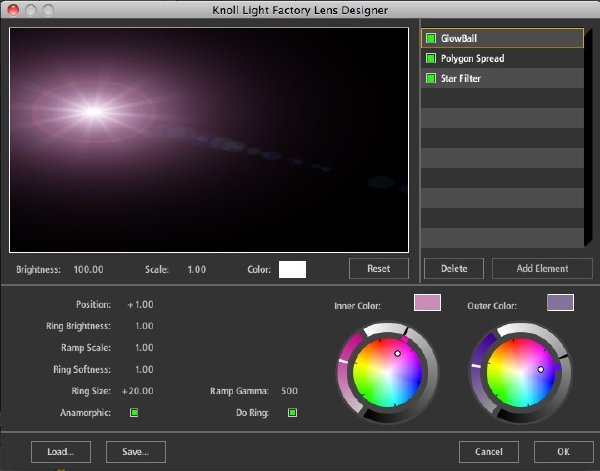Disable the Do Ring checkbox
The width and height of the screenshot is (600, 471).
(292, 412)
